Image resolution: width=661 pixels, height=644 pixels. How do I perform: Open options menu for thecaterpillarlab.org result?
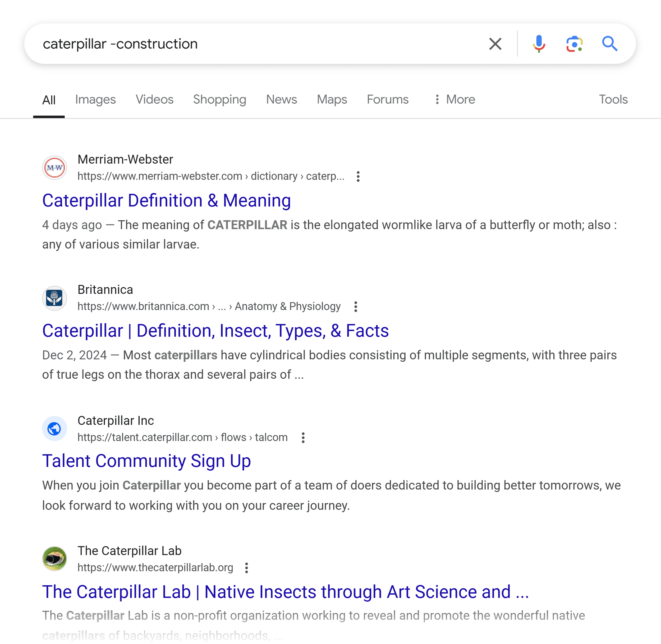pos(247,568)
